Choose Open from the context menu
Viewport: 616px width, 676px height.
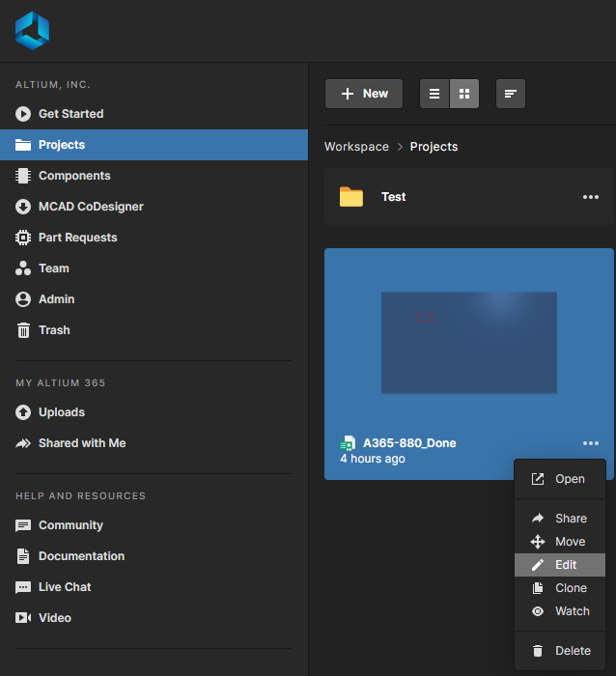point(560,479)
